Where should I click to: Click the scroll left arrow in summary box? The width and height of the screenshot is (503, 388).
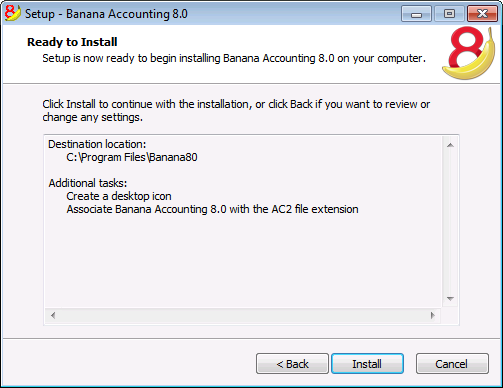point(53,315)
